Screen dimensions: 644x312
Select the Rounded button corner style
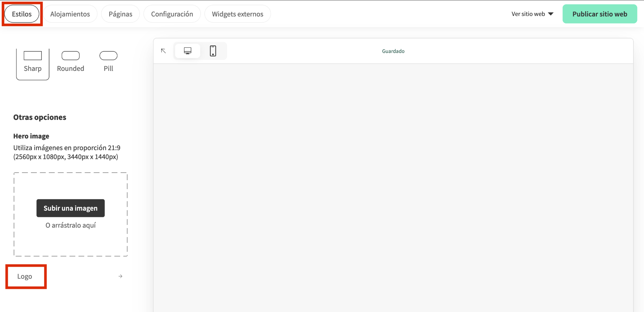pyautogui.click(x=70, y=61)
